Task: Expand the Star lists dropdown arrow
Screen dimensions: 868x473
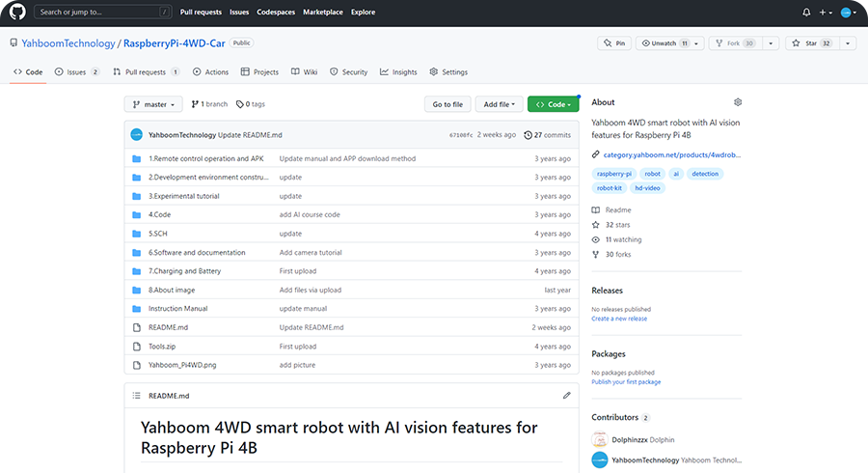Action: 848,43
